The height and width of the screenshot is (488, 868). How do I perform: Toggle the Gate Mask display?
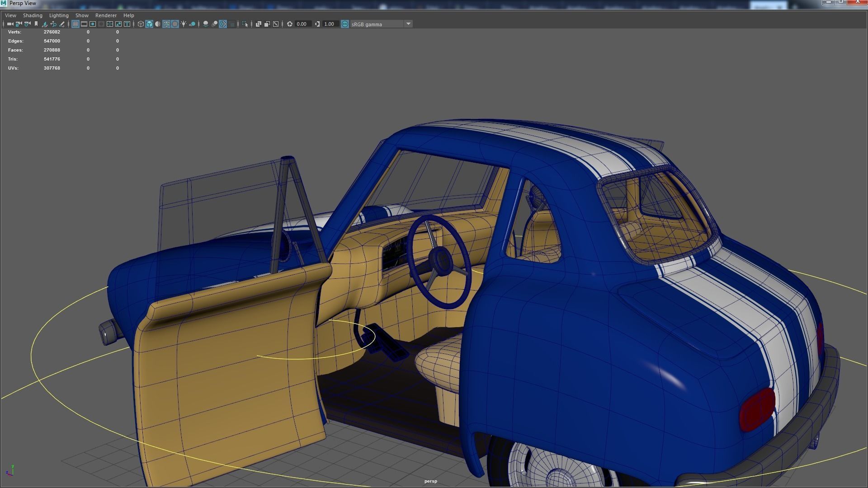pyautogui.click(x=101, y=24)
